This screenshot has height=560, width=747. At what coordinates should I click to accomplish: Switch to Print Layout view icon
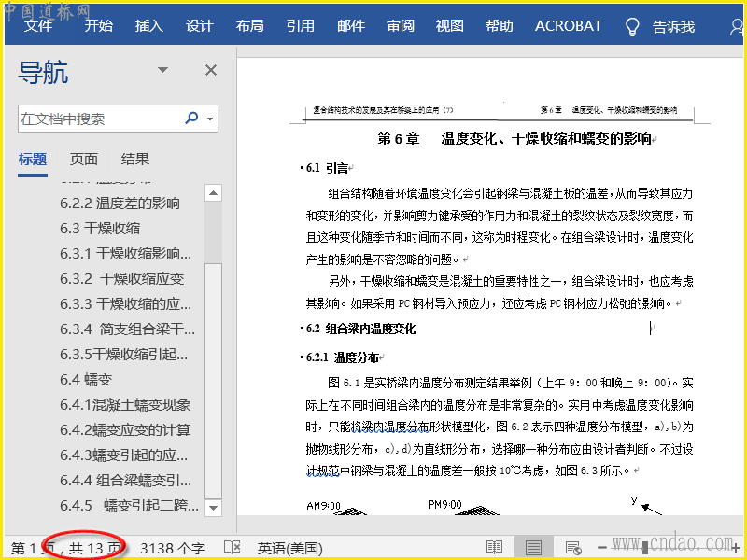coord(533,548)
